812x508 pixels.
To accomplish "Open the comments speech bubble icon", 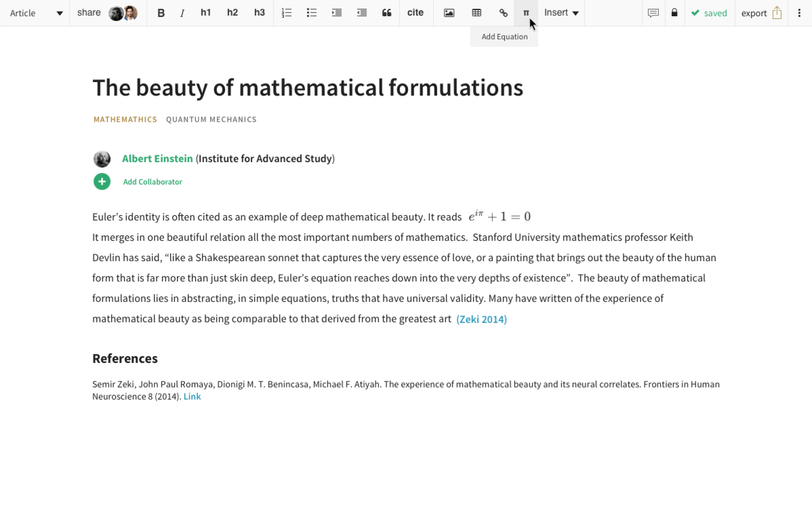I will point(653,13).
